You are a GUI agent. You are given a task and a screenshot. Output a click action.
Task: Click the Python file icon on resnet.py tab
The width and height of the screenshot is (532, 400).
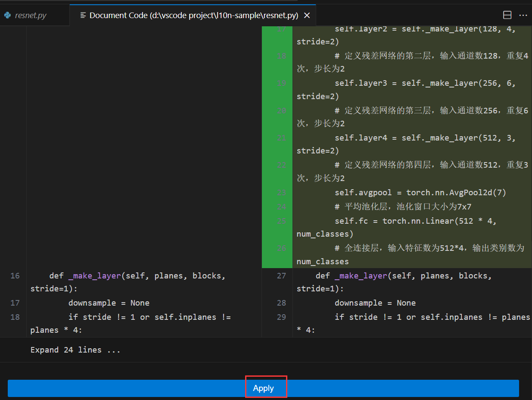[x=7, y=16]
